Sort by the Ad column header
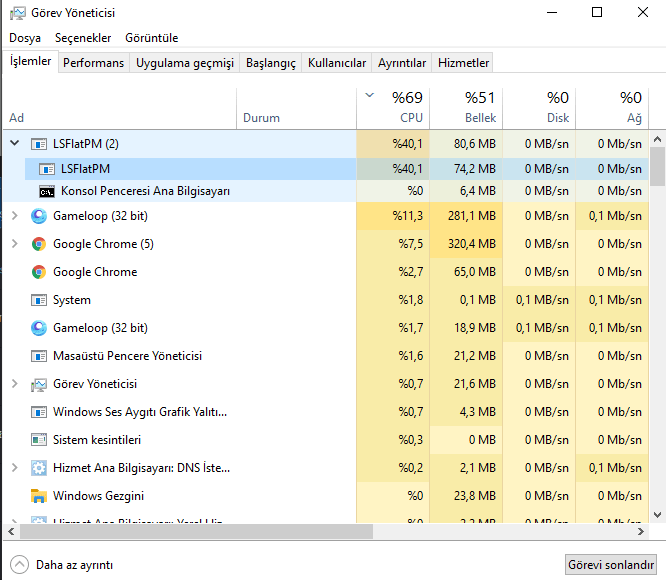This screenshot has width=666, height=580. point(119,109)
